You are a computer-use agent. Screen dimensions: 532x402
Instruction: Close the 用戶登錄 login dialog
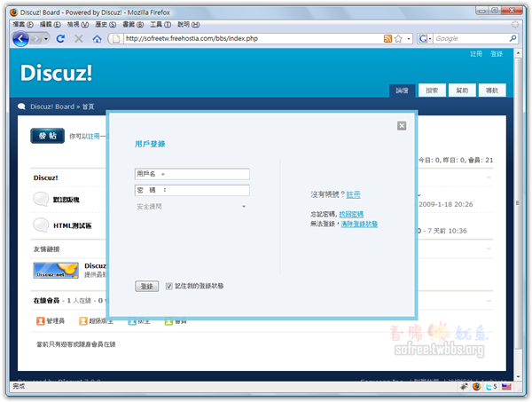click(x=402, y=126)
